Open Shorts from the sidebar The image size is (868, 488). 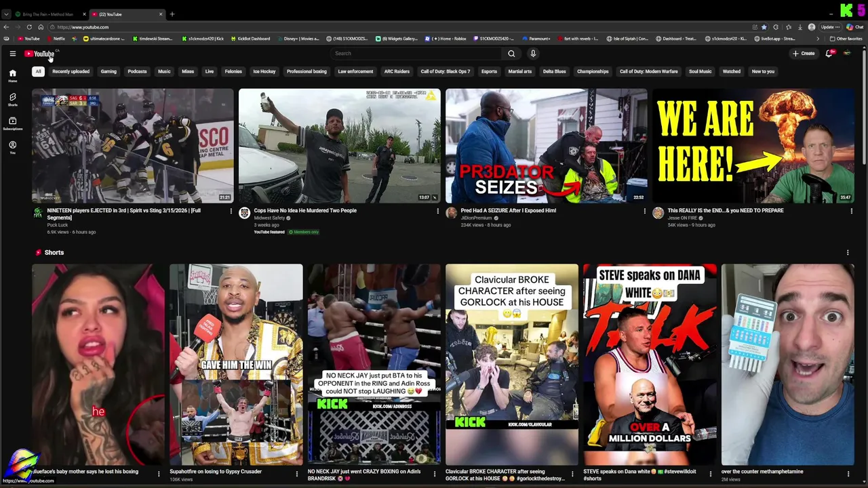click(x=12, y=100)
